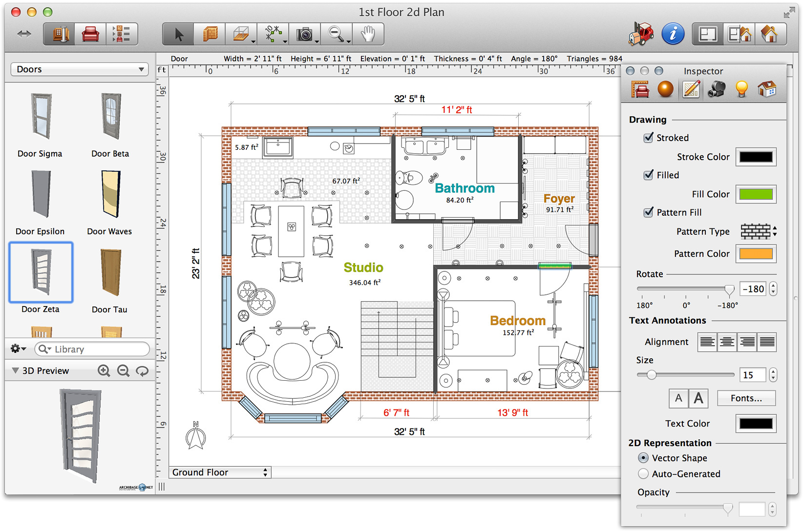Image resolution: width=804 pixels, height=532 pixels.
Task: Select the arrow pointer tool
Action: click(178, 34)
